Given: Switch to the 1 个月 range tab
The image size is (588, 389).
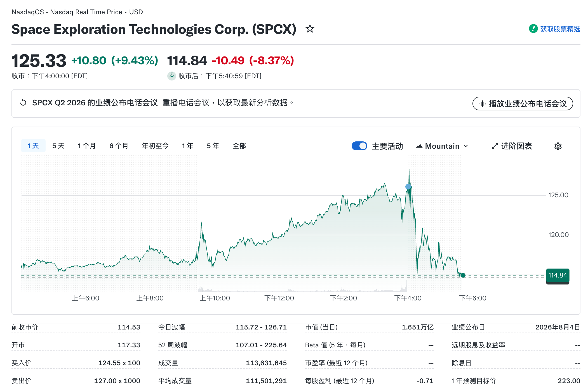Looking at the screenshot, I should point(87,146).
